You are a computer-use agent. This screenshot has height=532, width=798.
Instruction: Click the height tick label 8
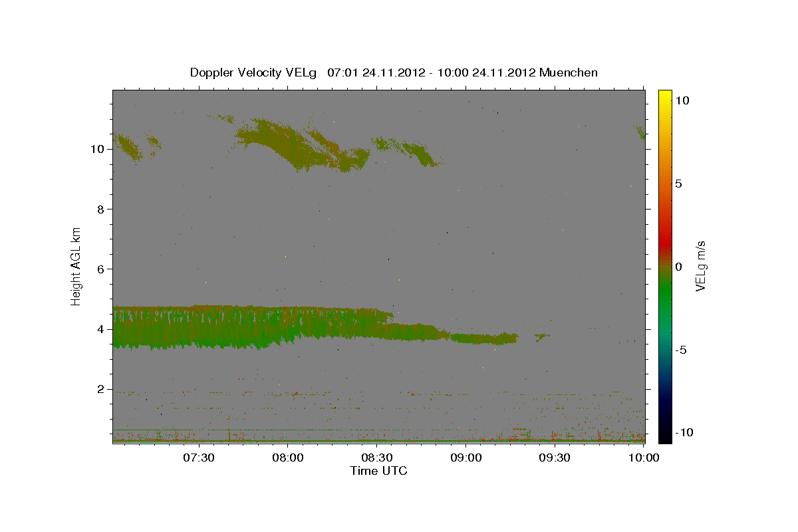coord(100,209)
